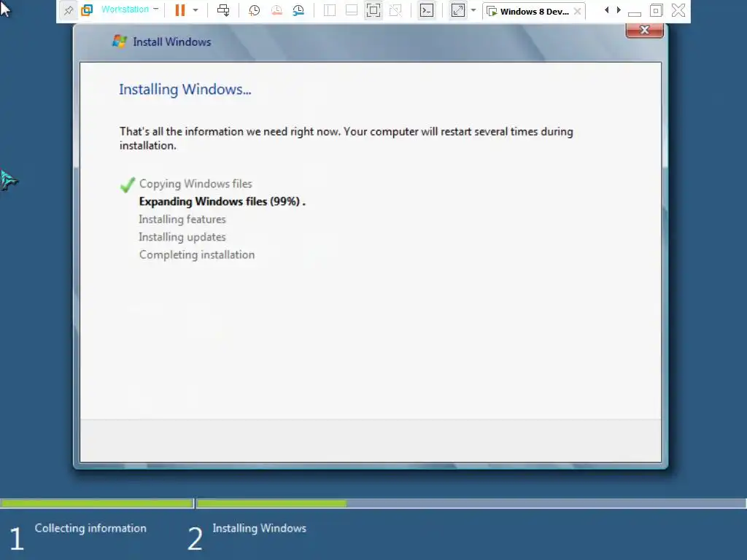Expand the stretch display dropdown arrow
The image size is (747, 560).
pyautogui.click(x=473, y=10)
